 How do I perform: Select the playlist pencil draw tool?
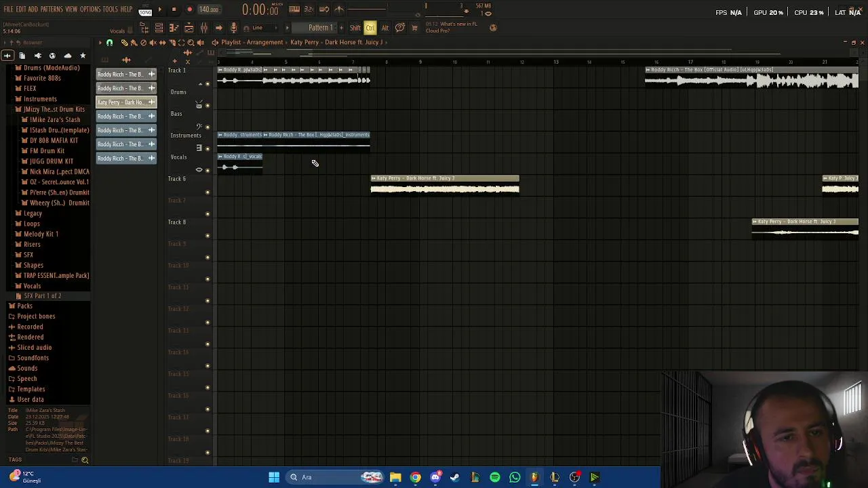[x=125, y=42]
